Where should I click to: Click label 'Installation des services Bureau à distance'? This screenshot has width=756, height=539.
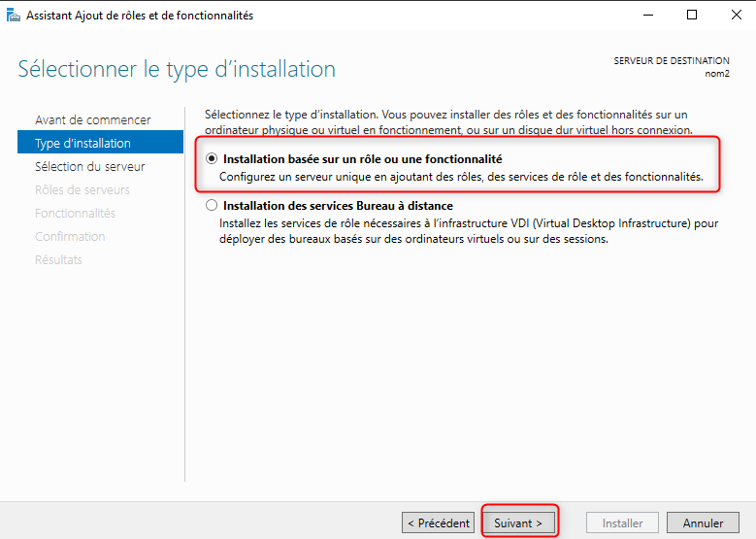338,206
